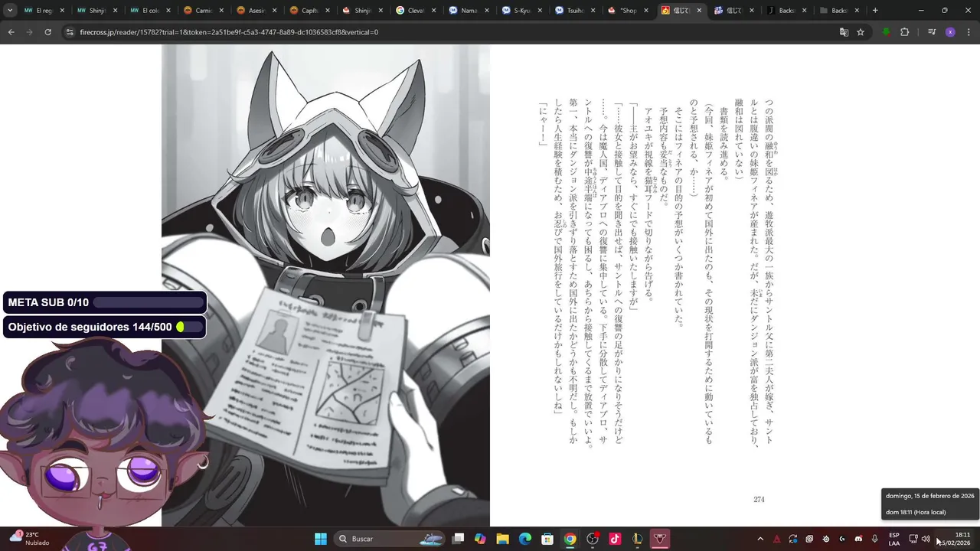The image size is (980, 551).
Task: Open TikTok app from the taskbar
Action: (x=615, y=539)
